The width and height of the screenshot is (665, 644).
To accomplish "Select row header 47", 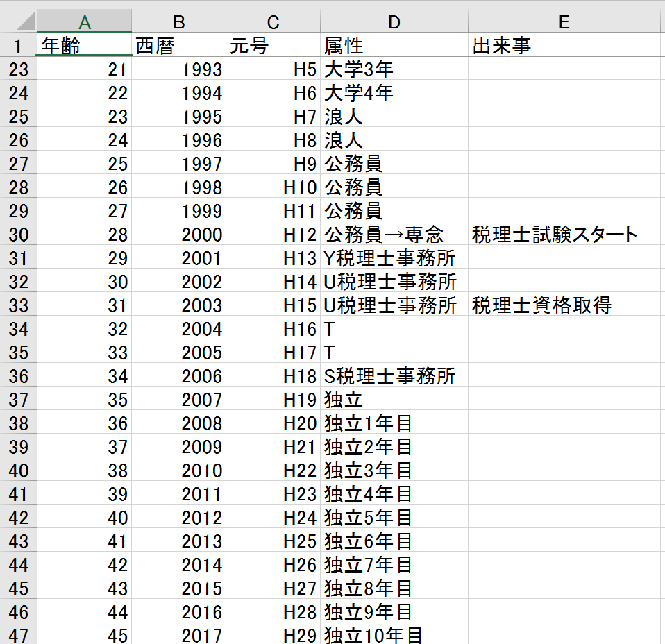I will click(x=18, y=634).
